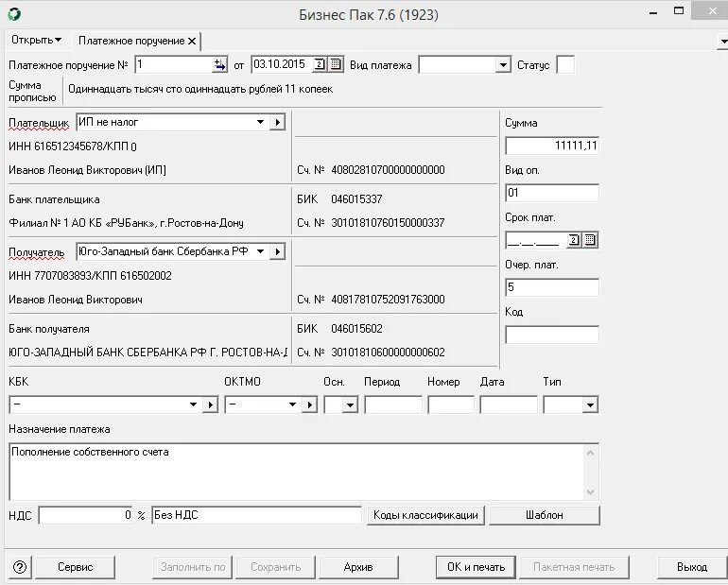Click the Назначение платежа text area
Image resolution: width=728 pixels, height=585 pixels.
296,472
